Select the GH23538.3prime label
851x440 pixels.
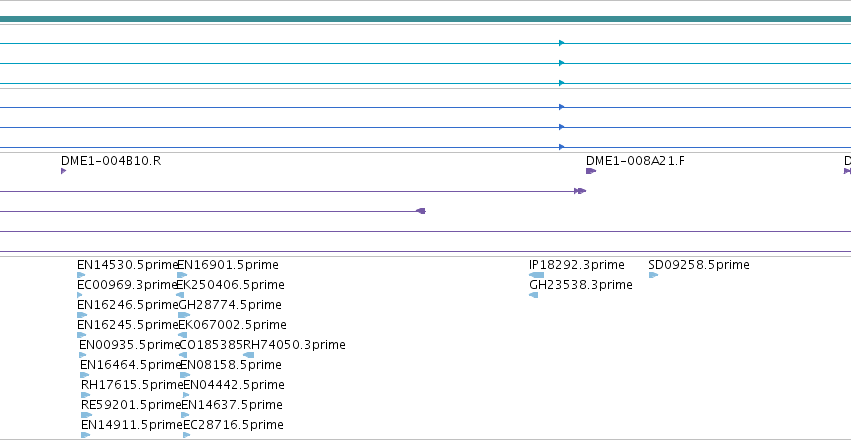click(x=581, y=285)
